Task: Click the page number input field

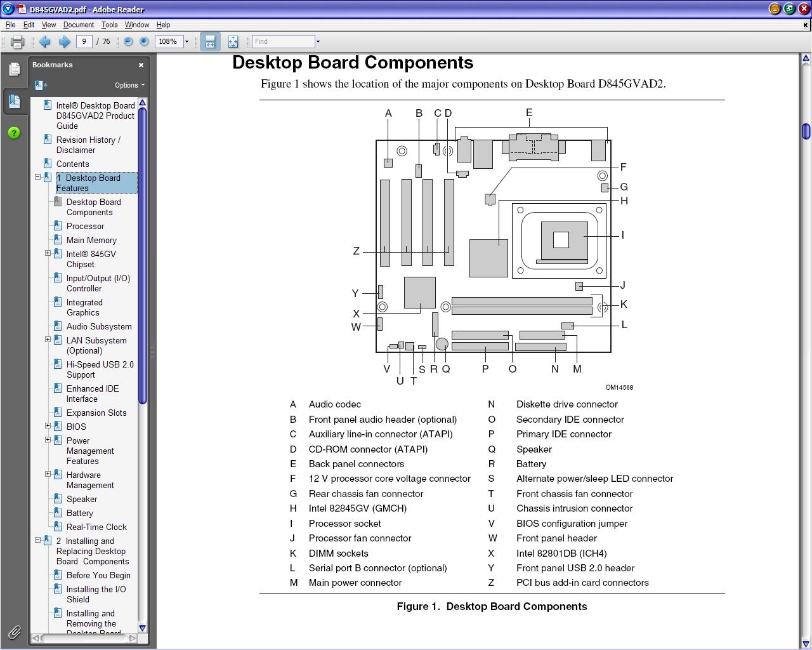Action: (x=84, y=41)
